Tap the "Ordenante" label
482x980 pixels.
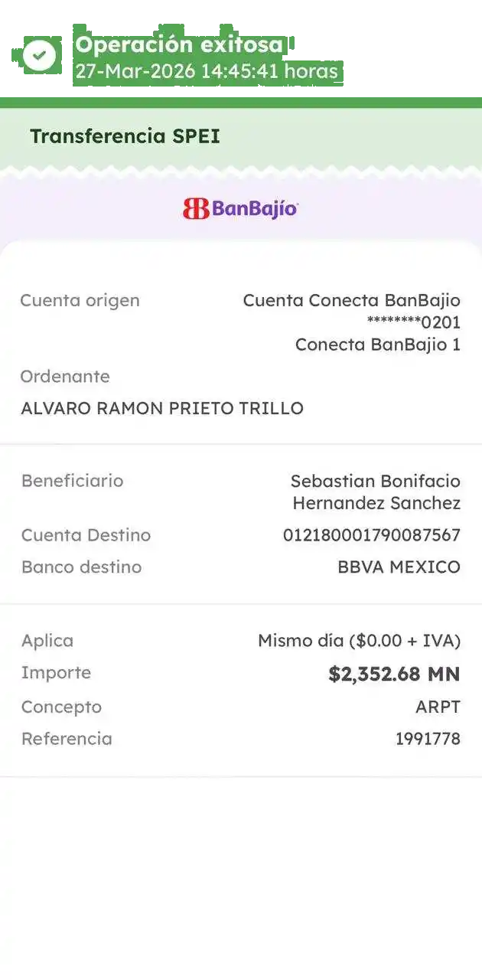pyautogui.click(x=65, y=377)
